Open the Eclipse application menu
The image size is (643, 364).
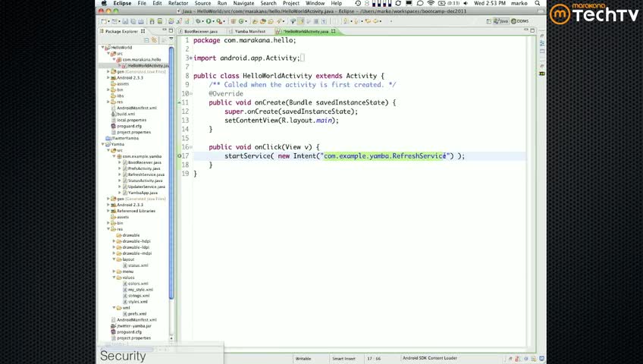[x=122, y=3]
